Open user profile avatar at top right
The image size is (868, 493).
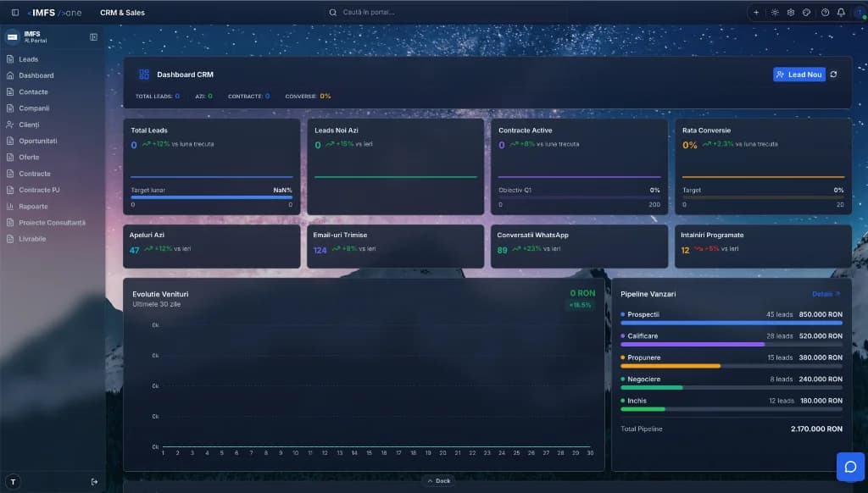pos(860,12)
